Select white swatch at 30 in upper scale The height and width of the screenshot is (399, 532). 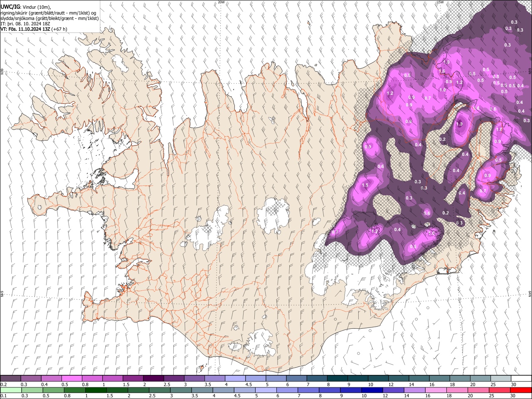pyautogui.click(x=521, y=378)
